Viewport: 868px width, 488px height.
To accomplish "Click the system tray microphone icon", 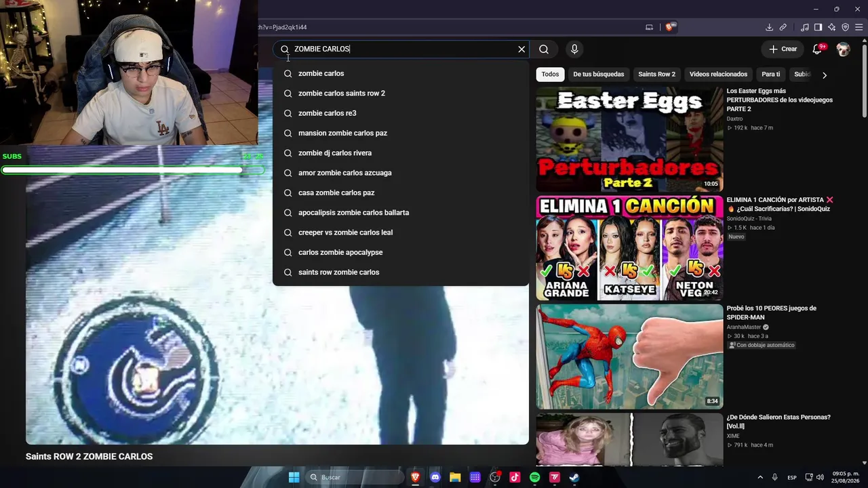I will tap(775, 477).
